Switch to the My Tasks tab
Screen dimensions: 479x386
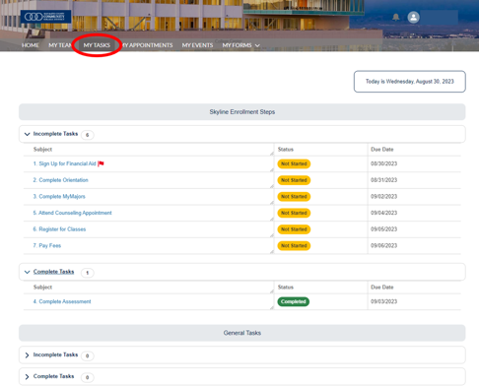97,45
